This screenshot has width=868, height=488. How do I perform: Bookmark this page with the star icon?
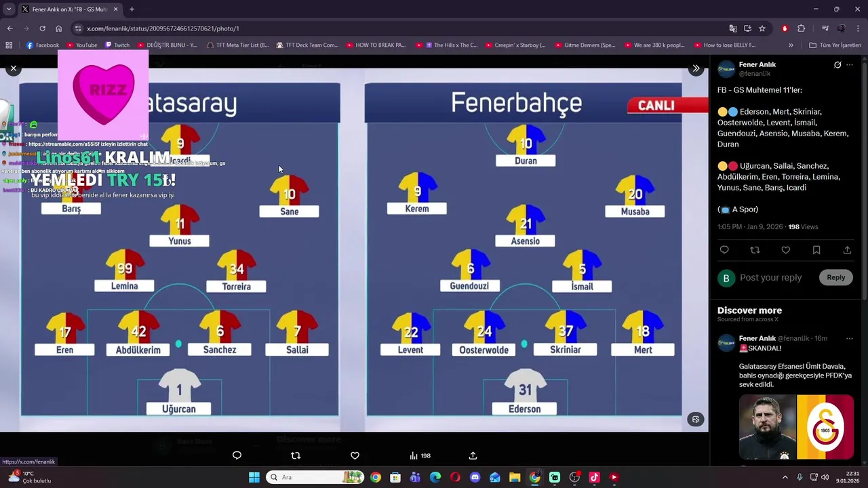[762, 28]
